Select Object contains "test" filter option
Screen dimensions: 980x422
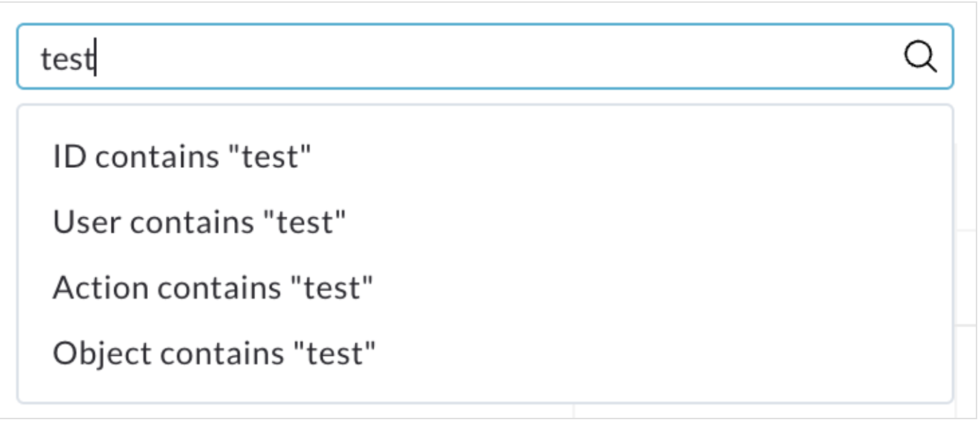point(484,354)
